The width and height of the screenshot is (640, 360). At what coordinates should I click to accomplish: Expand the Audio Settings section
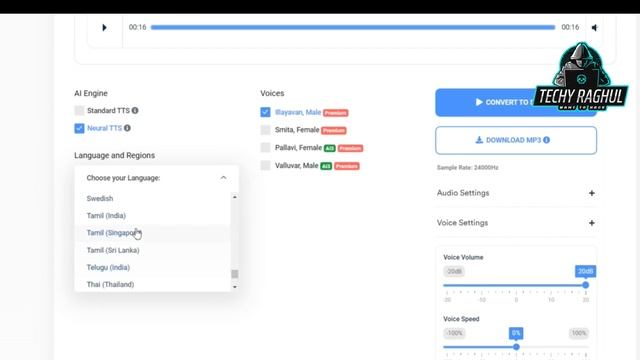(x=516, y=193)
